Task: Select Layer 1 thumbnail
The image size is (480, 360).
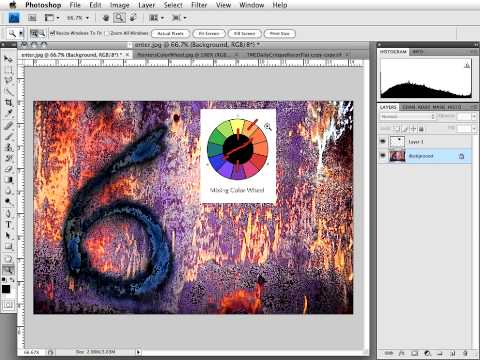Action: (x=397, y=141)
